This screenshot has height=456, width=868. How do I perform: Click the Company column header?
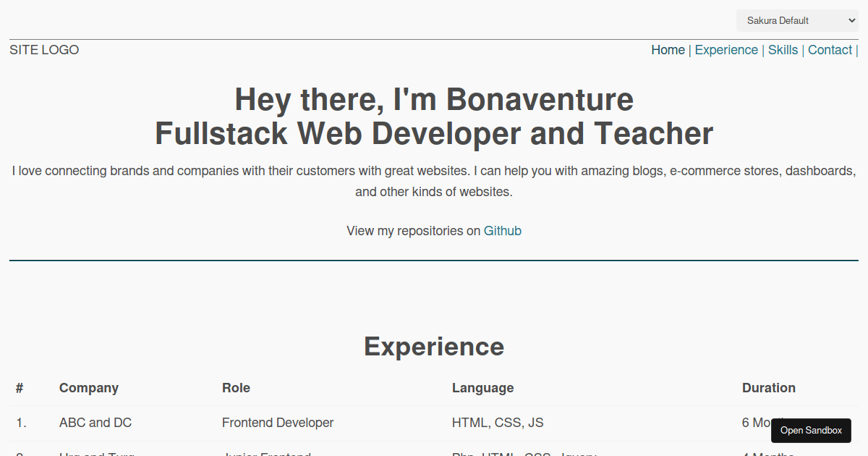pyautogui.click(x=88, y=388)
